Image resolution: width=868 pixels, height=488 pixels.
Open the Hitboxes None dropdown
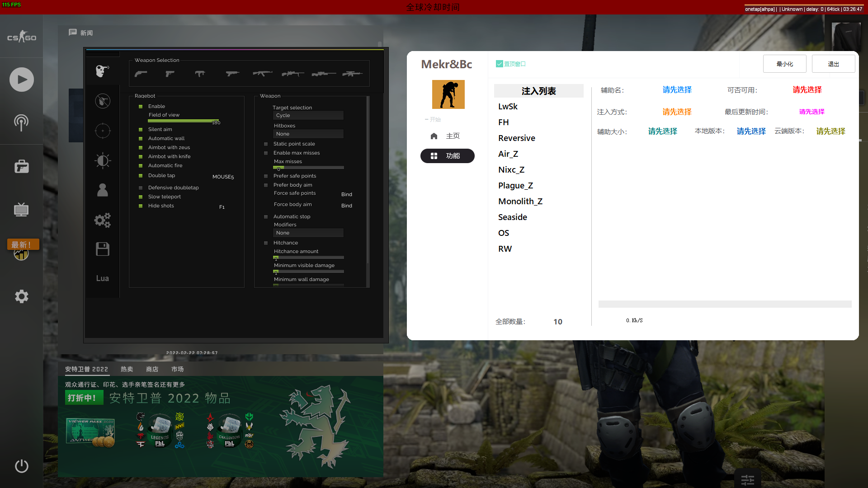click(308, 134)
